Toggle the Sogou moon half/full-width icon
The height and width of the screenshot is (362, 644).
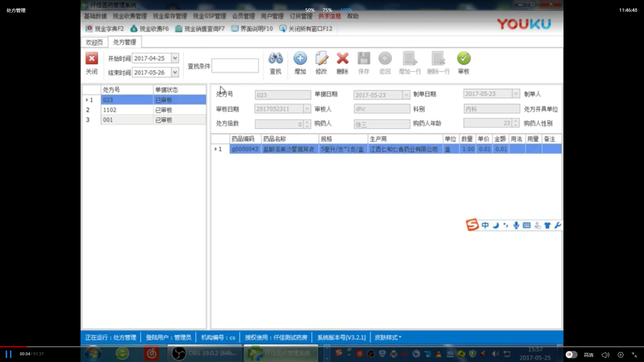coord(496,225)
